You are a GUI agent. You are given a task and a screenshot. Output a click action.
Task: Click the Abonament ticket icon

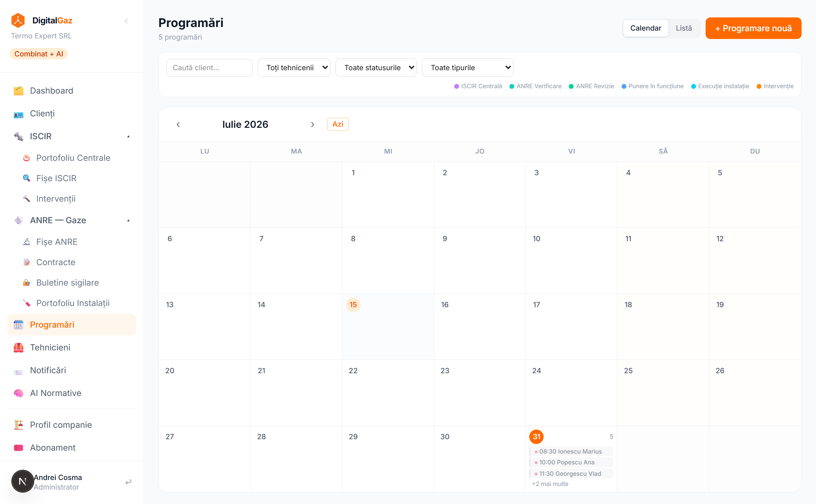[18, 448]
